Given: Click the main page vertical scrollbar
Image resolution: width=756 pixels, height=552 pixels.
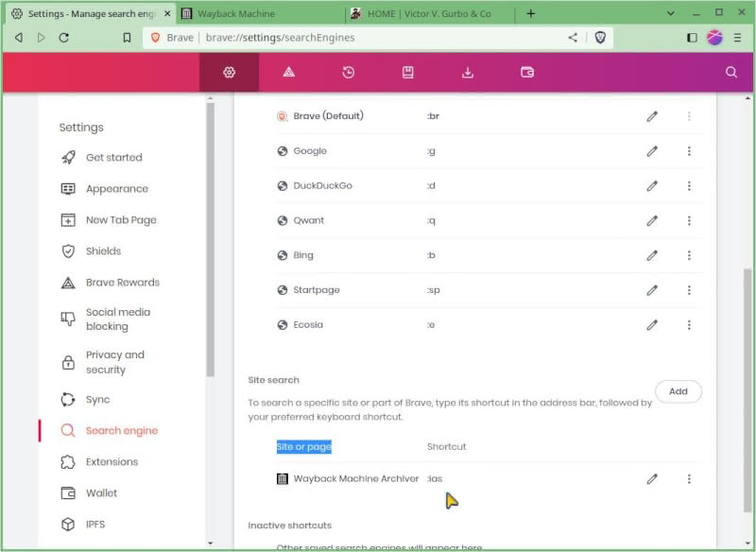Looking at the screenshot, I should coord(747,390).
